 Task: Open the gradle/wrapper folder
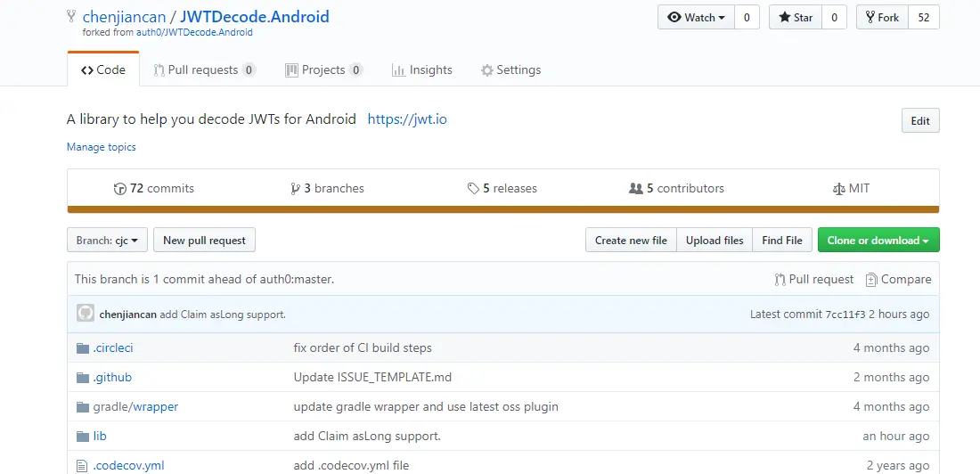(x=135, y=406)
